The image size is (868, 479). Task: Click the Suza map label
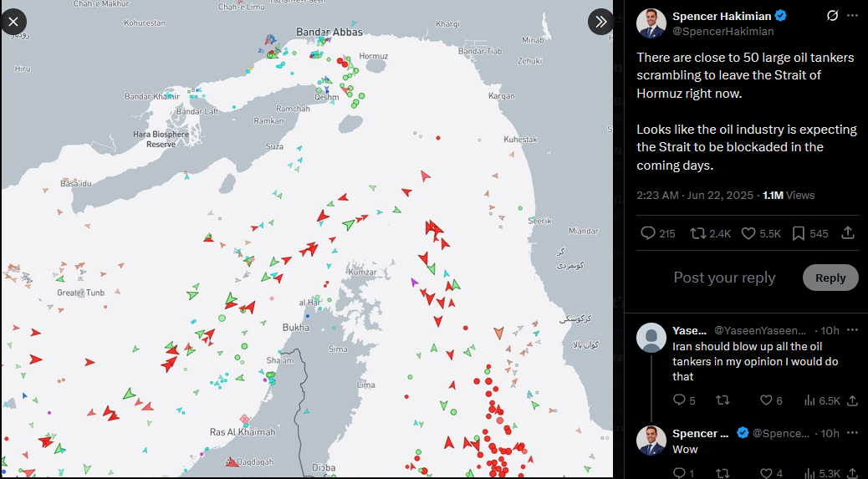tap(274, 146)
